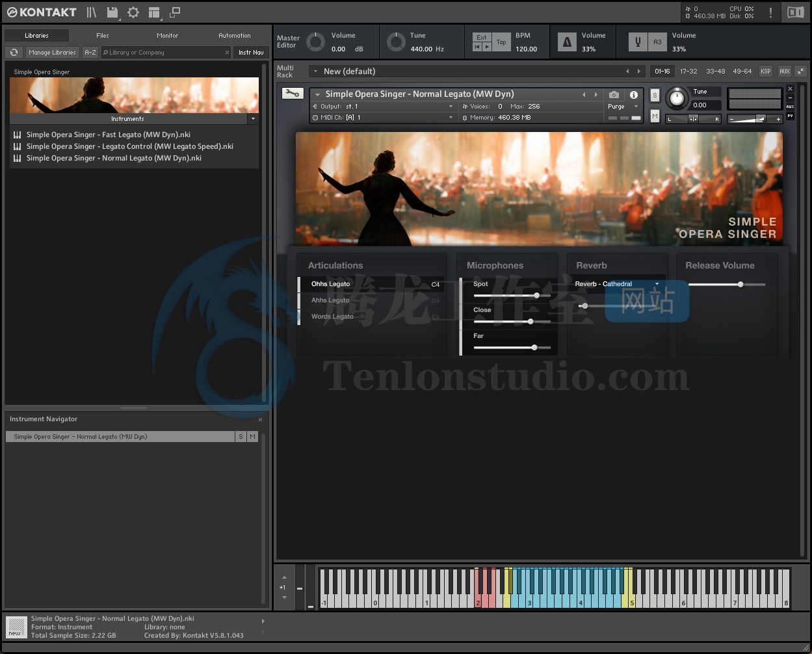Image resolution: width=812 pixels, height=654 pixels.
Task: Open instrument edit mode wrench icon
Action: pos(293,94)
